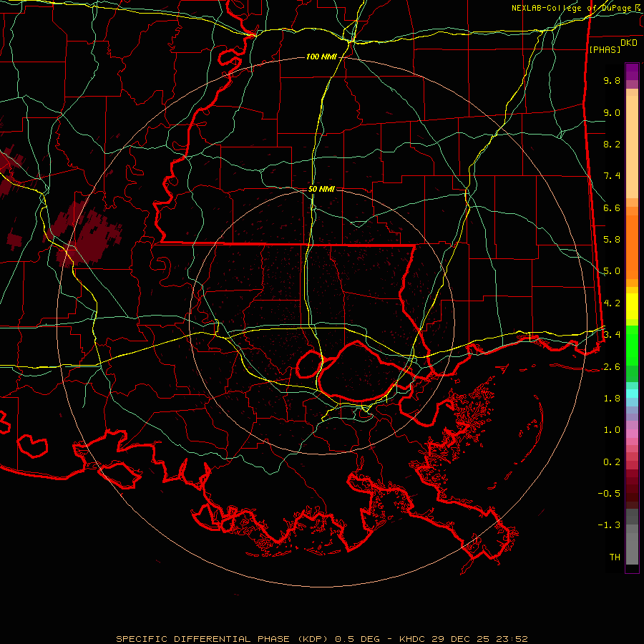Click the DKD label above color scale
644x644 pixels.
(629, 42)
